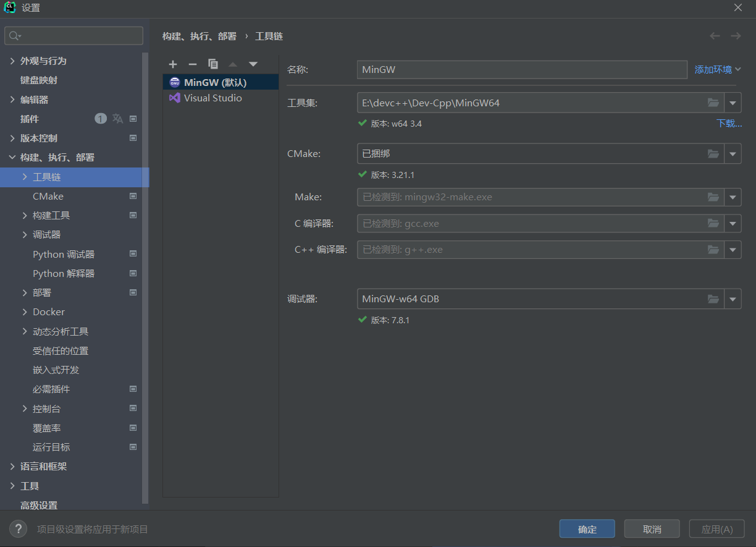Viewport: 756px width, 547px height.
Task: Click the translation icon next to 插件
Action: click(117, 119)
